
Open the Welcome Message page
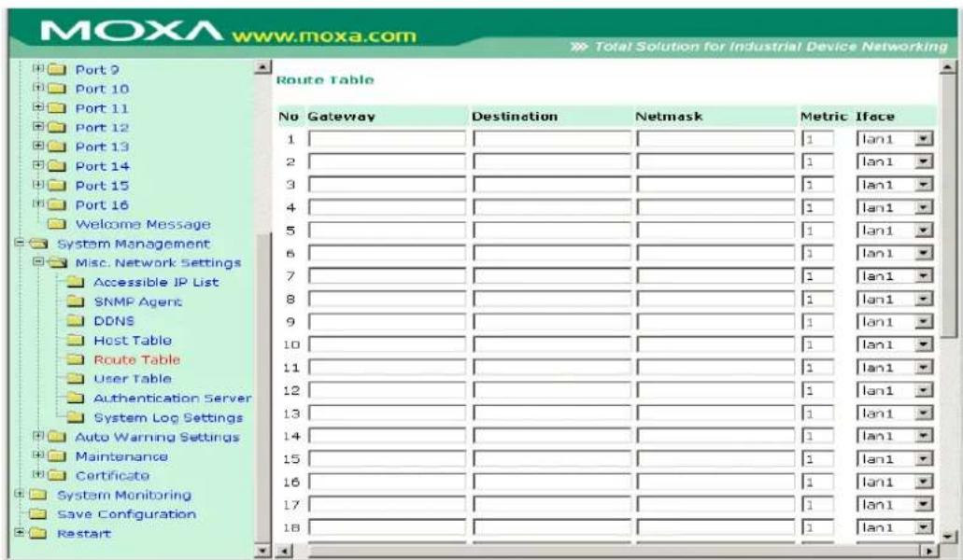pyautogui.click(x=143, y=225)
